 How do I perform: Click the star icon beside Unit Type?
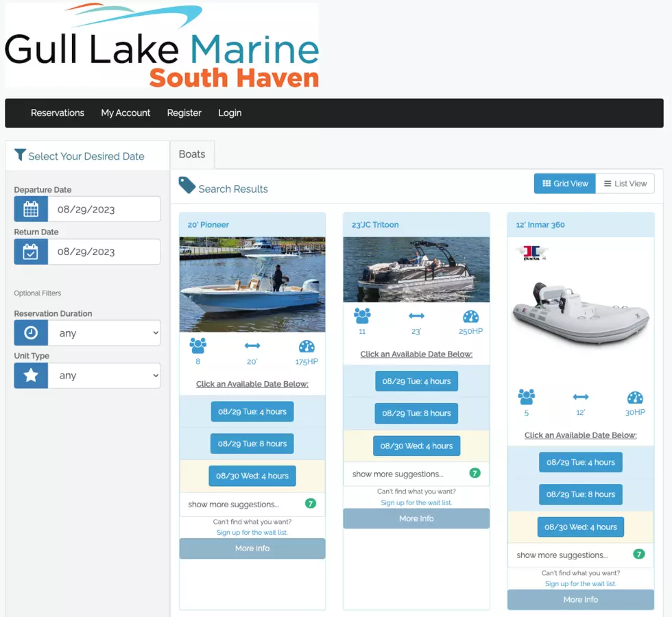pyautogui.click(x=31, y=376)
